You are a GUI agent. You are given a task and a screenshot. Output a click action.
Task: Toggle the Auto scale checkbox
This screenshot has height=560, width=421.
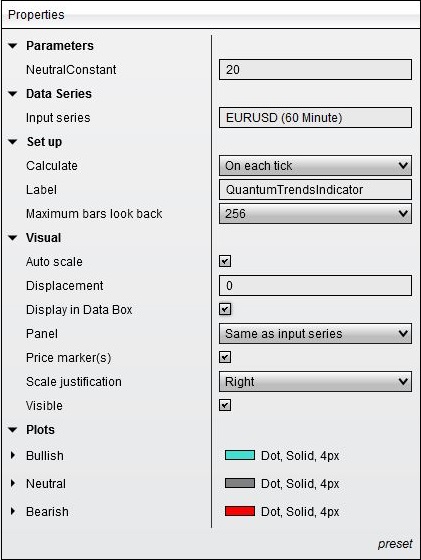click(x=225, y=261)
